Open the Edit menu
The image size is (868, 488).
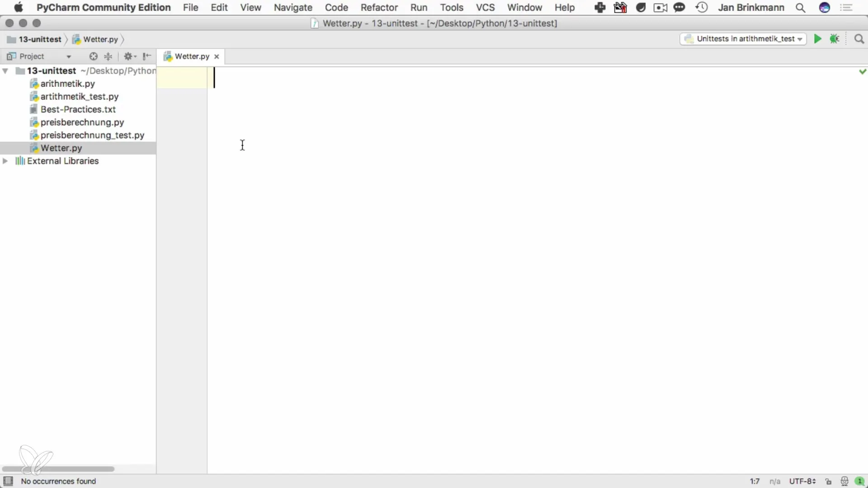coord(219,8)
